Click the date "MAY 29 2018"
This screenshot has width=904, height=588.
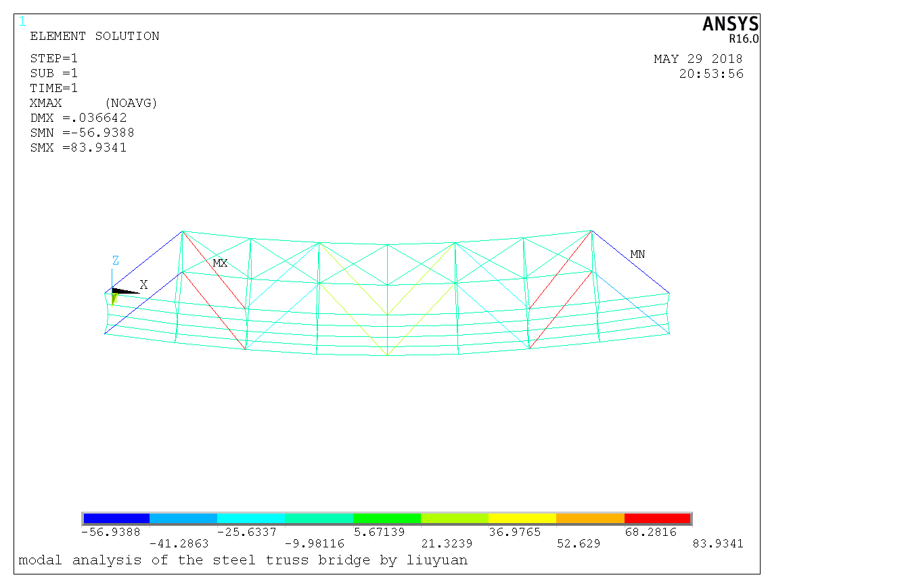click(x=698, y=59)
